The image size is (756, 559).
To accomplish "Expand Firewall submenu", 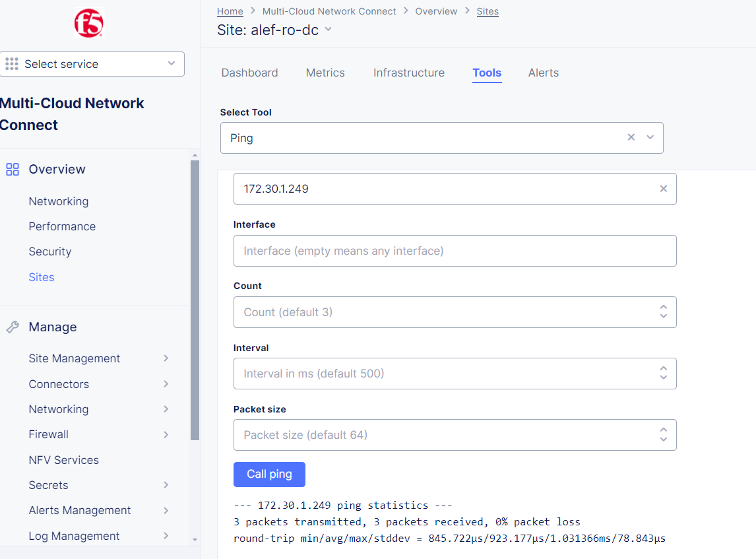I will pos(166,434).
